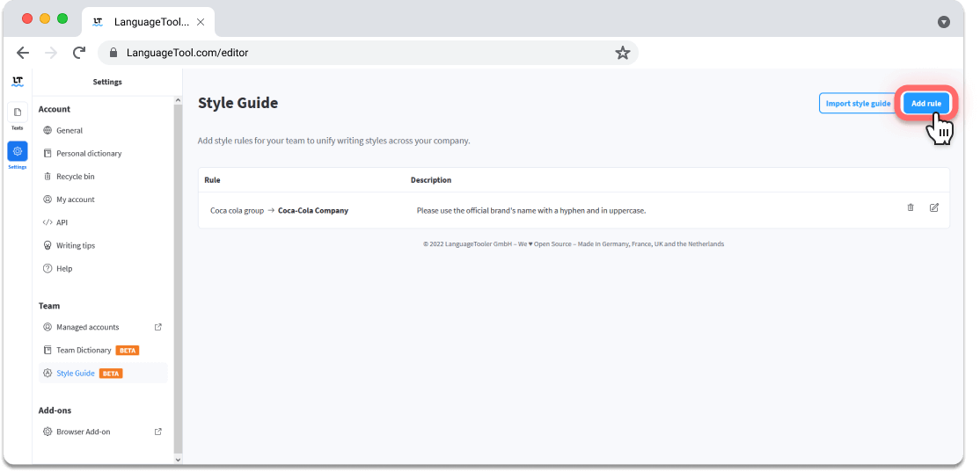Screen dimensions: 980x472
Task: Select the Settings gear icon in sidebar
Action: point(18,151)
